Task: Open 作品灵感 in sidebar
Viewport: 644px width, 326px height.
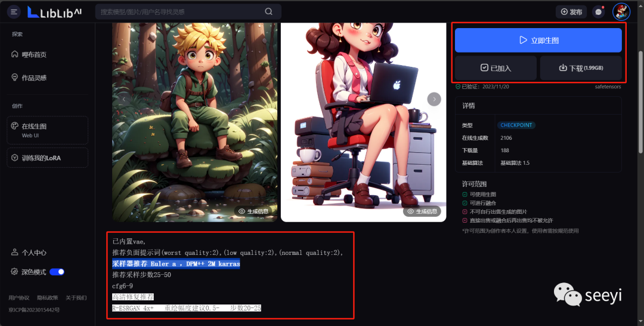Action: pos(29,78)
